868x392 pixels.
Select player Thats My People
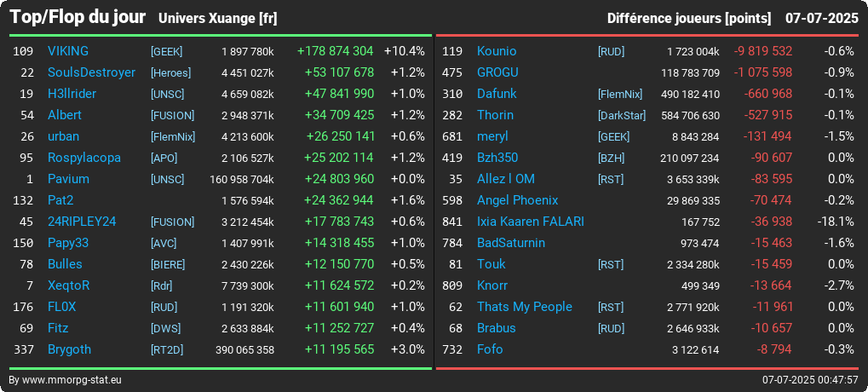[x=524, y=307]
